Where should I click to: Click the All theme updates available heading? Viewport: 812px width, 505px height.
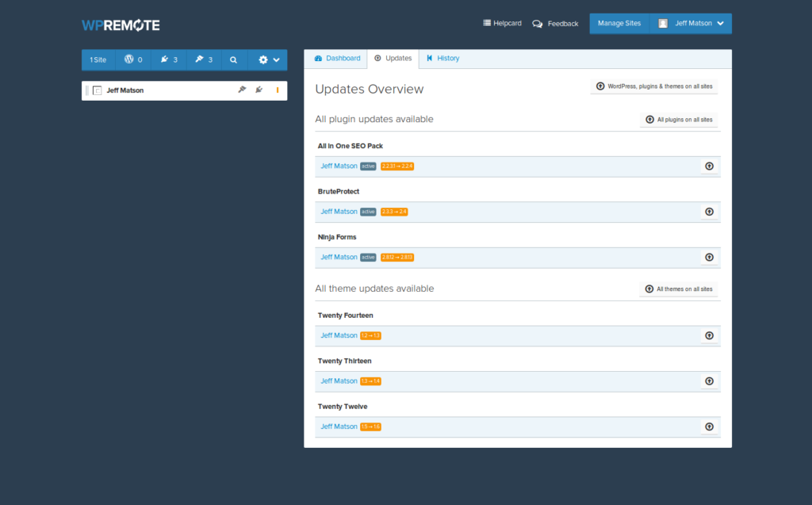click(374, 289)
